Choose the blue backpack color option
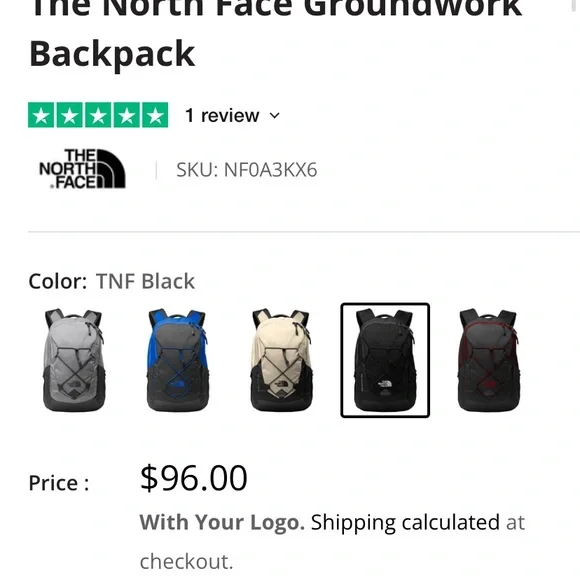The height and width of the screenshot is (580, 580). [178, 360]
